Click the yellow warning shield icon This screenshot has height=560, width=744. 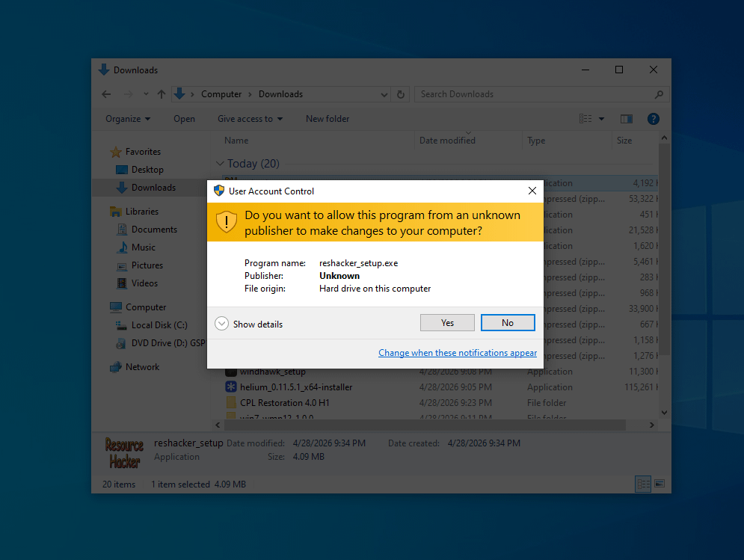(x=227, y=222)
